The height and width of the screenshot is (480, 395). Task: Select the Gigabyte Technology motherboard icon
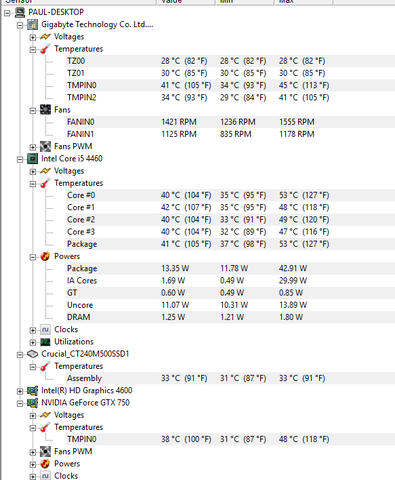tap(32, 25)
